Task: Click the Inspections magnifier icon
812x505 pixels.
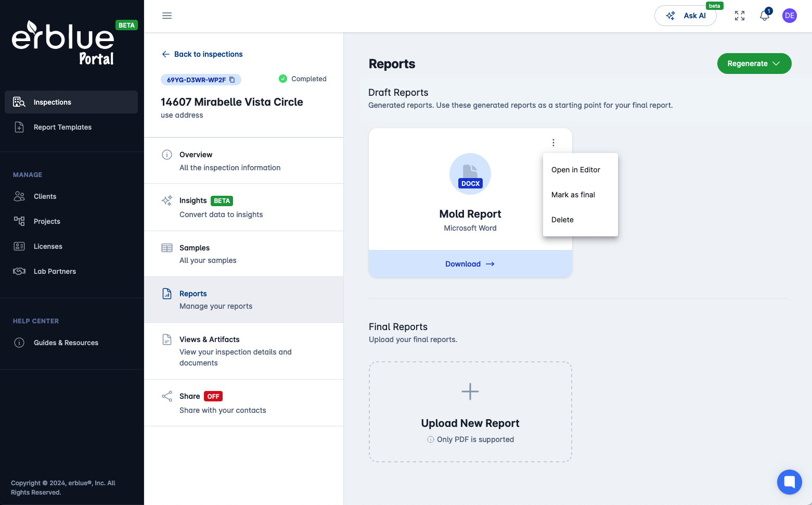Action: 19,102
